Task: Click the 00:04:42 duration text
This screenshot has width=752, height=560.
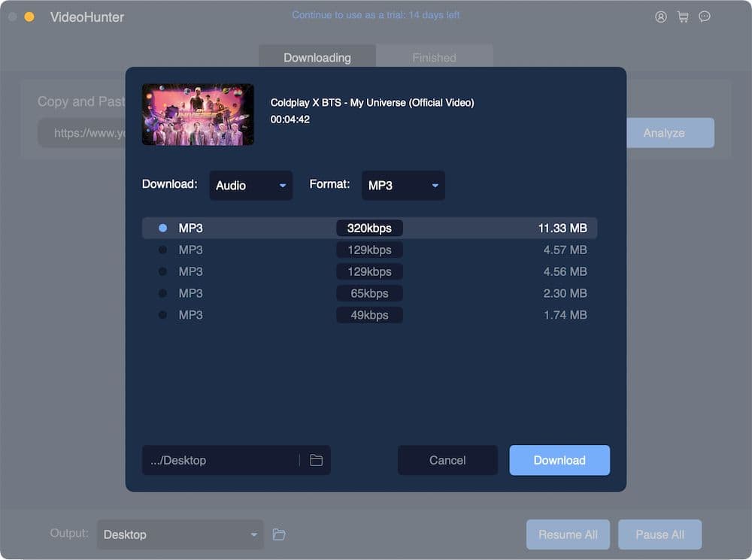Action: point(290,120)
